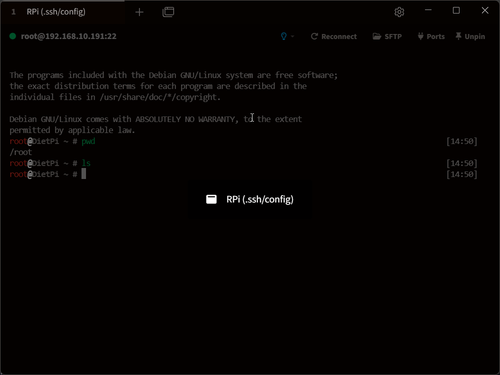Click the timestamp on the pwd line

pyautogui.click(x=462, y=141)
